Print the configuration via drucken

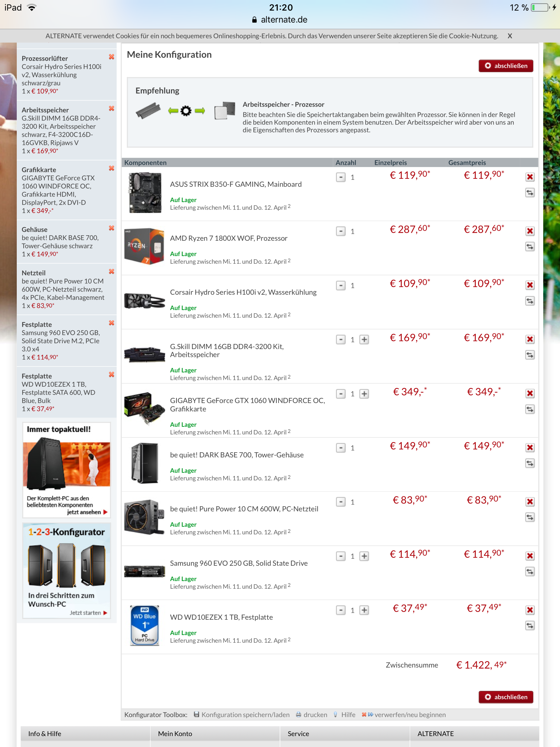(311, 715)
